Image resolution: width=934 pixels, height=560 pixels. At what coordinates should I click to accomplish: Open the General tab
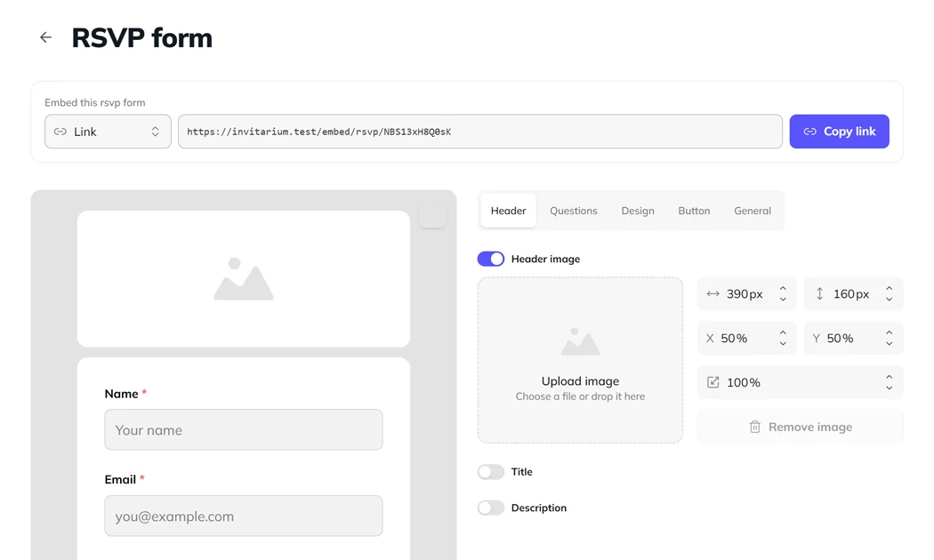coord(753,211)
